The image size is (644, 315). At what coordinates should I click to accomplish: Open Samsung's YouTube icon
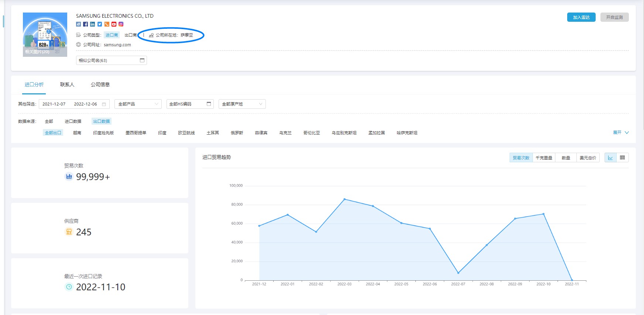(114, 24)
